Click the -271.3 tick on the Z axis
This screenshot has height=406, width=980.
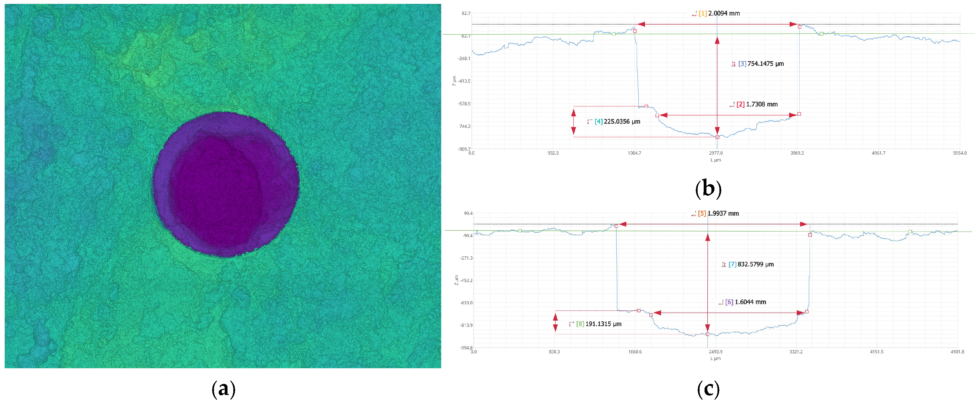[x=466, y=258]
